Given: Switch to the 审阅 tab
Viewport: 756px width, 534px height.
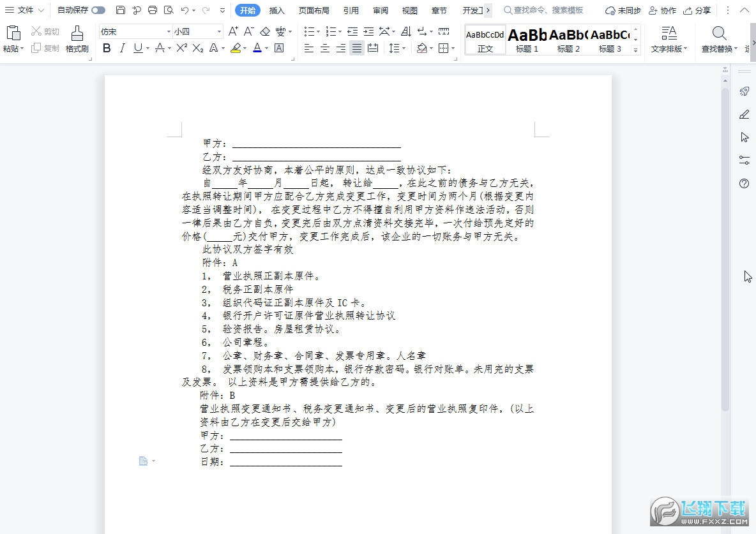Looking at the screenshot, I should click(x=381, y=10).
